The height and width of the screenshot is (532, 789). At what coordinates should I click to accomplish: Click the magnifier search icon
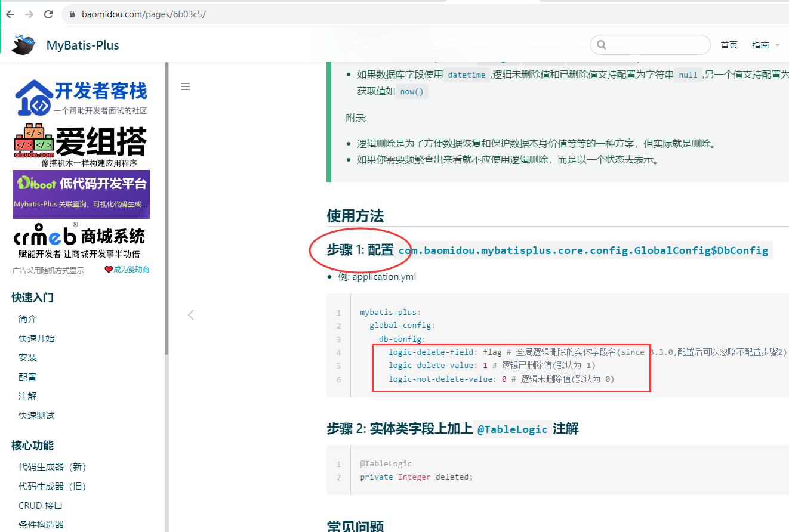(x=601, y=45)
